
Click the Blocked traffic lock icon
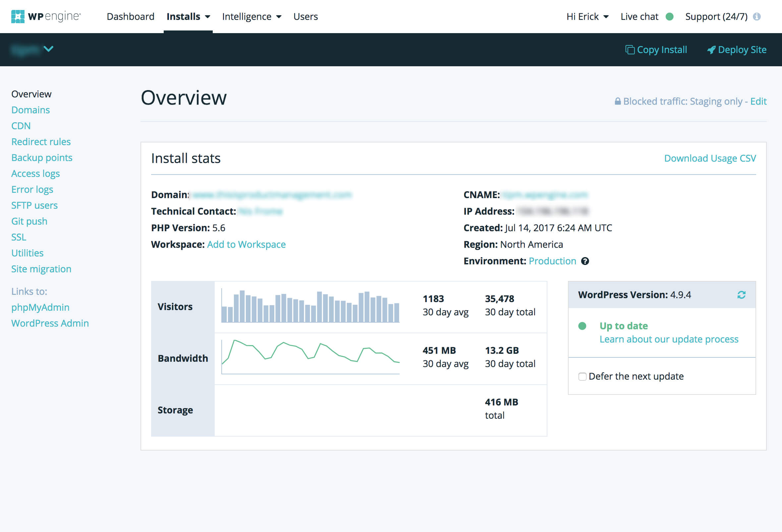617,101
